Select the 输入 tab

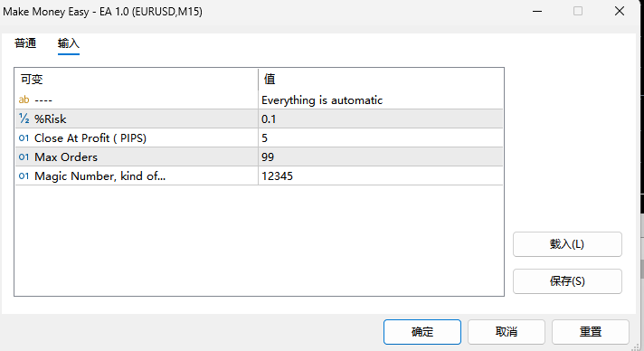(x=68, y=43)
